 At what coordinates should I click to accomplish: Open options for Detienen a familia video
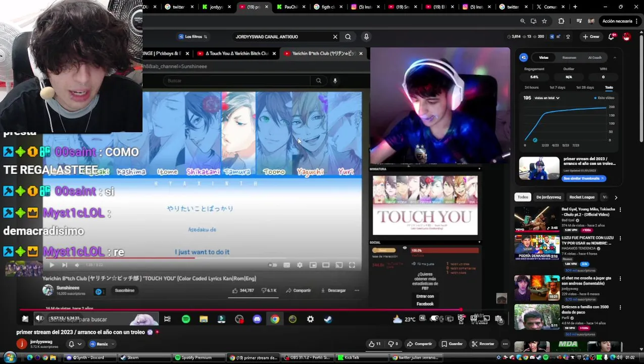(x=620, y=307)
